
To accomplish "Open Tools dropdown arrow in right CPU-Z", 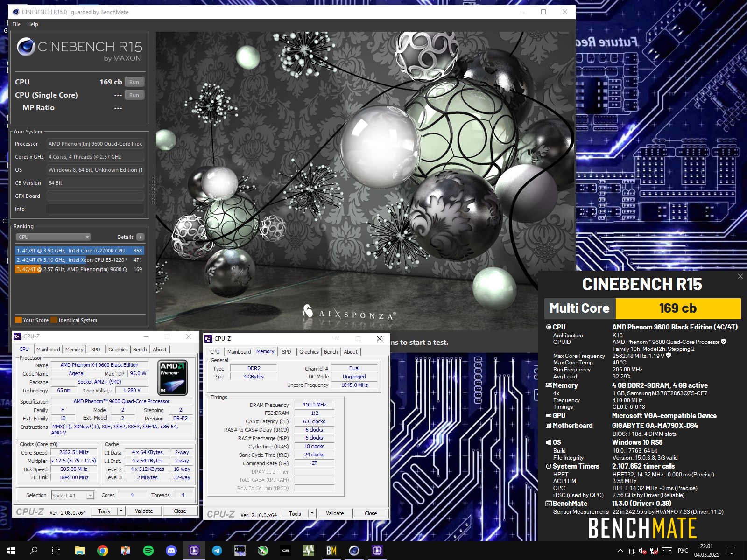I will [312, 513].
